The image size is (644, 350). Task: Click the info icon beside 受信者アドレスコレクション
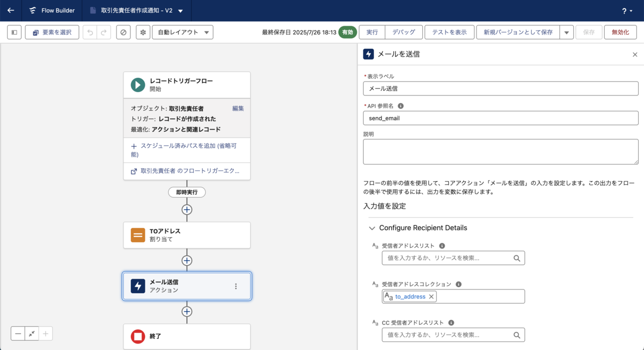pyautogui.click(x=458, y=285)
